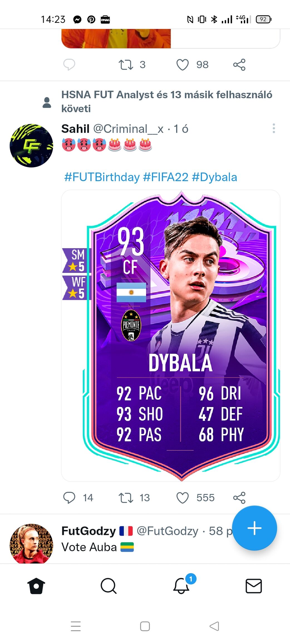Open FutGodzy's profile avatar
The image size is (290, 644).
31,544
